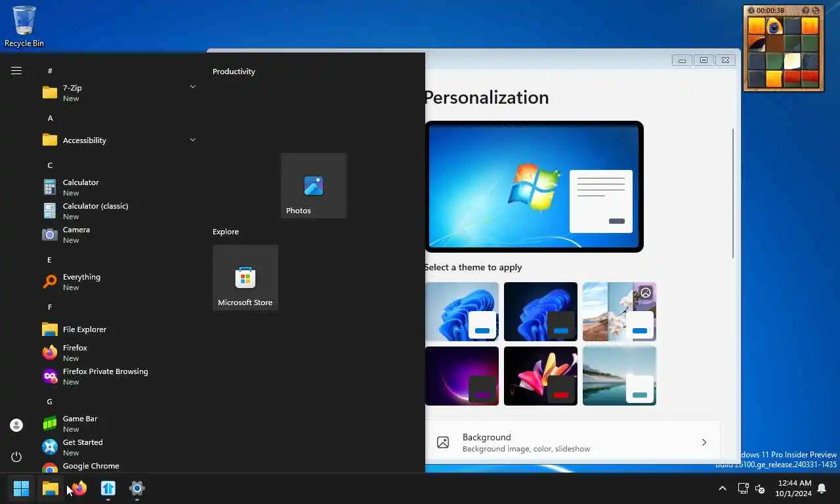This screenshot has width=840, height=504.
Task: Show hidden tray icons chevron
Action: 723,488
